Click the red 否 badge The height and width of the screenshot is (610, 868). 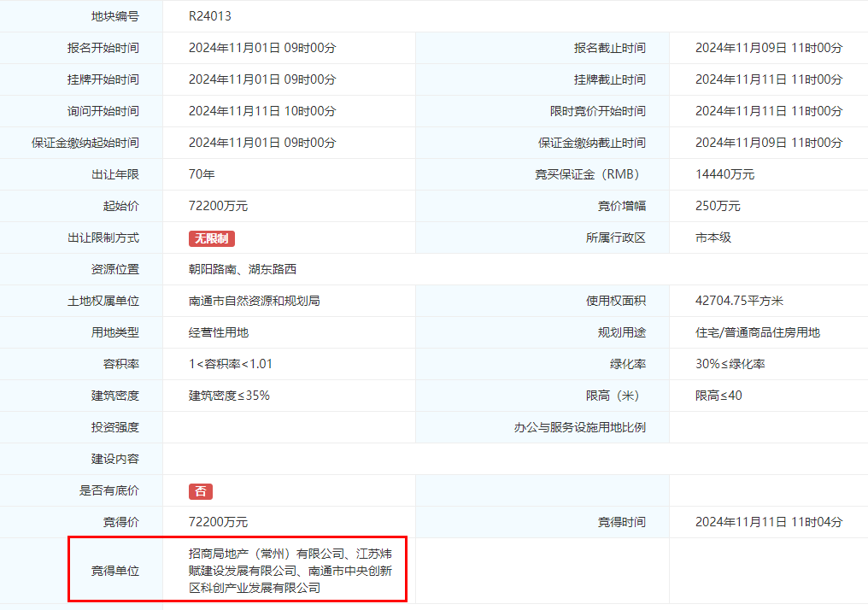click(201, 491)
